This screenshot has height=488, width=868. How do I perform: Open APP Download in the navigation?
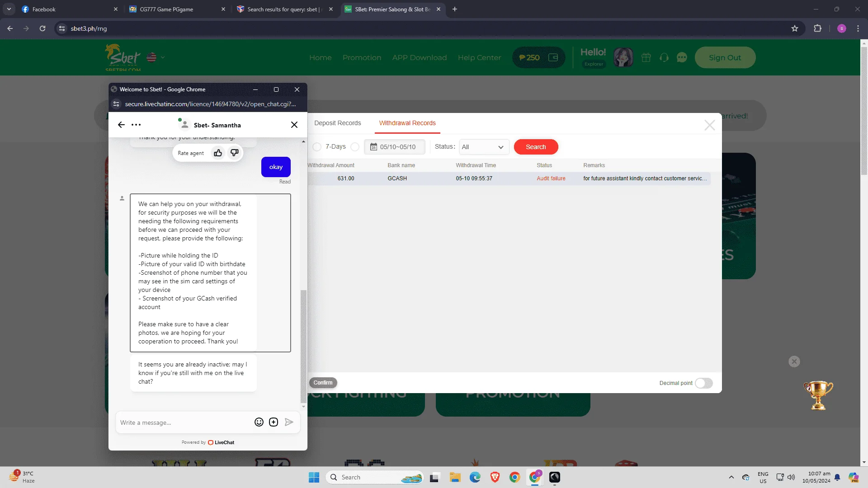click(420, 57)
